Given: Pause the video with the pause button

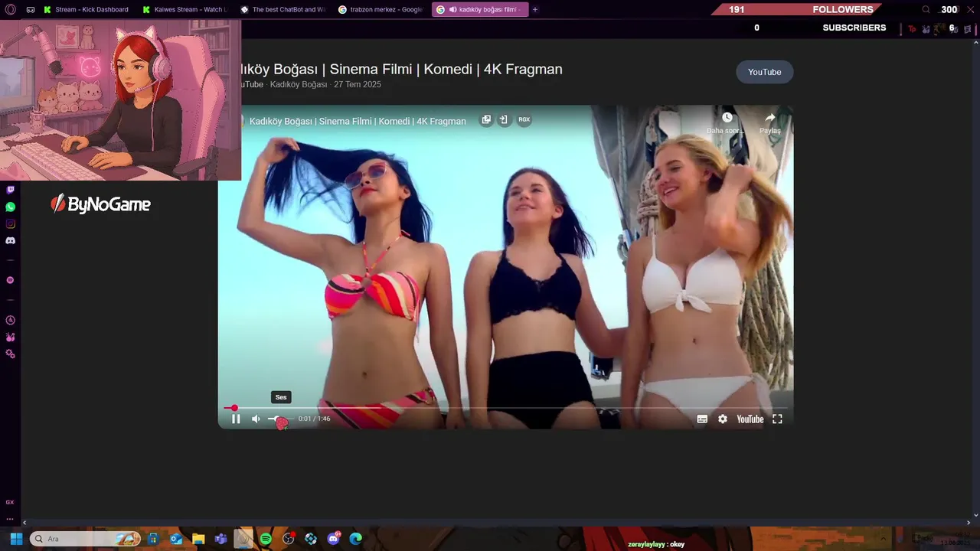Looking at the screenshot, I should (x=236, y=419).
